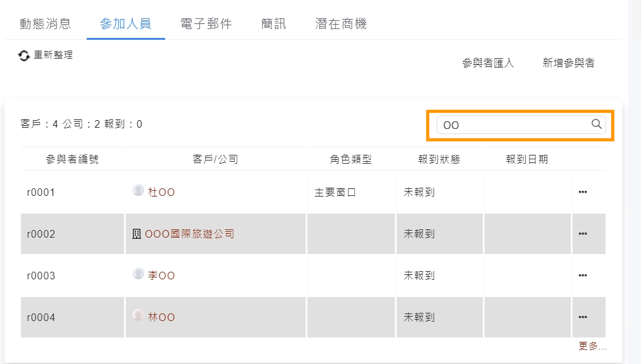
Task: Click building icon beside OOO國際旅遊公司
Action: click(136, 234)
